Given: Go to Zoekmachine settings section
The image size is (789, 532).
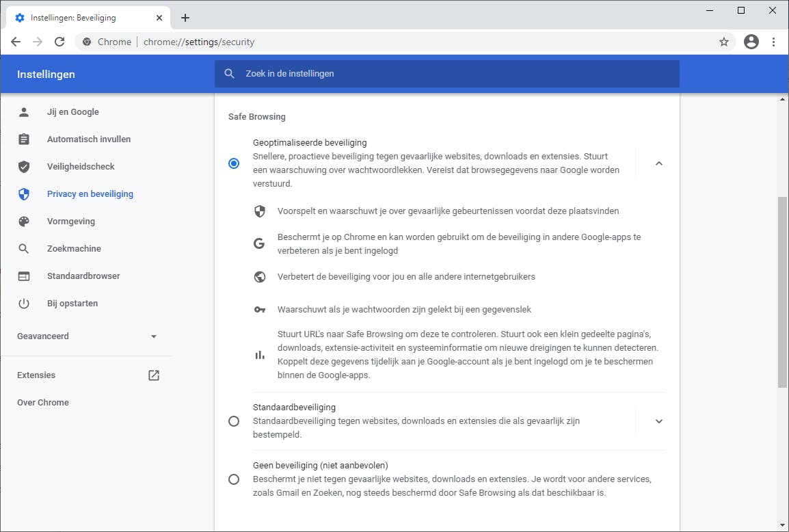Looking at the screenshot, I should pos(73,249).
